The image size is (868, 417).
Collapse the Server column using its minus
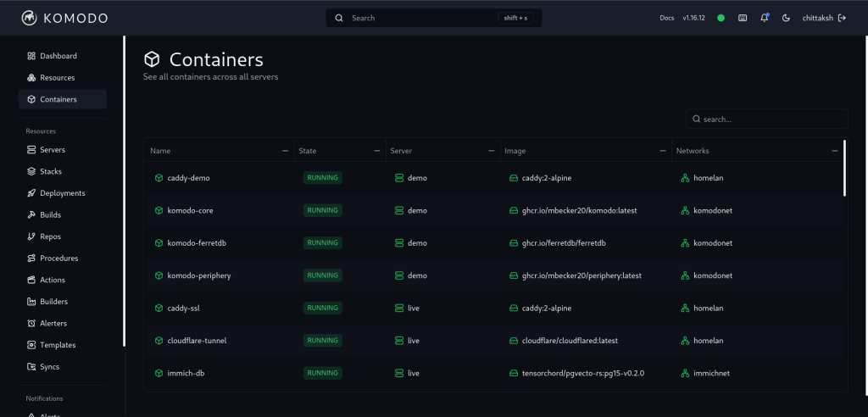pos(491,151)
